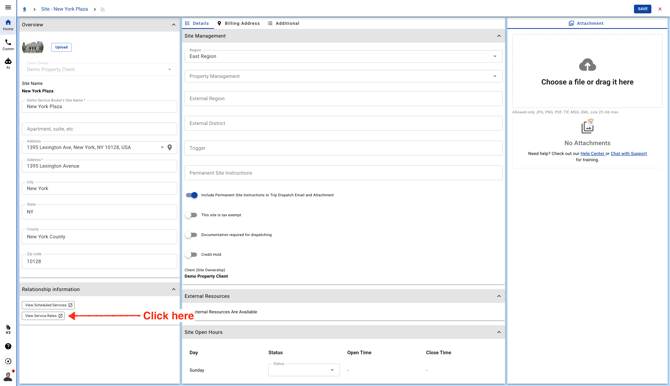Collapse the Site Management section
The height and width of the screenshot is (386, 670).
[499, 36]
